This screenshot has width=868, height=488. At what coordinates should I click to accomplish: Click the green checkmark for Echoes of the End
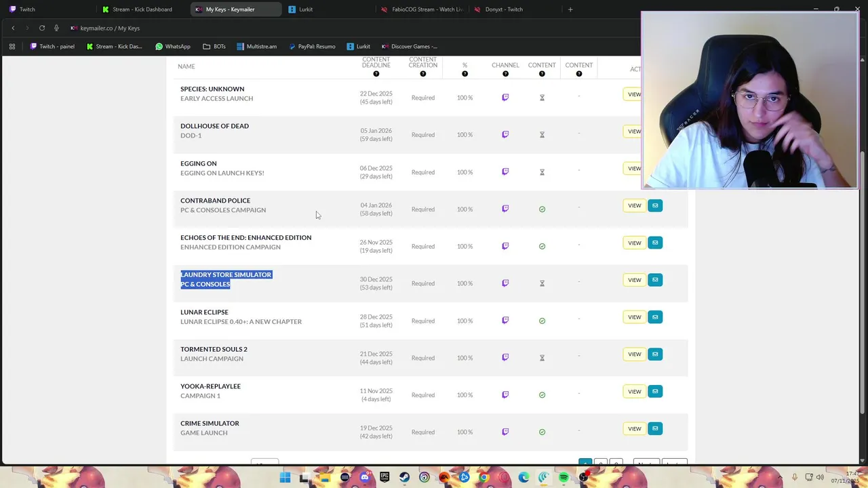[x=542, y=246]
